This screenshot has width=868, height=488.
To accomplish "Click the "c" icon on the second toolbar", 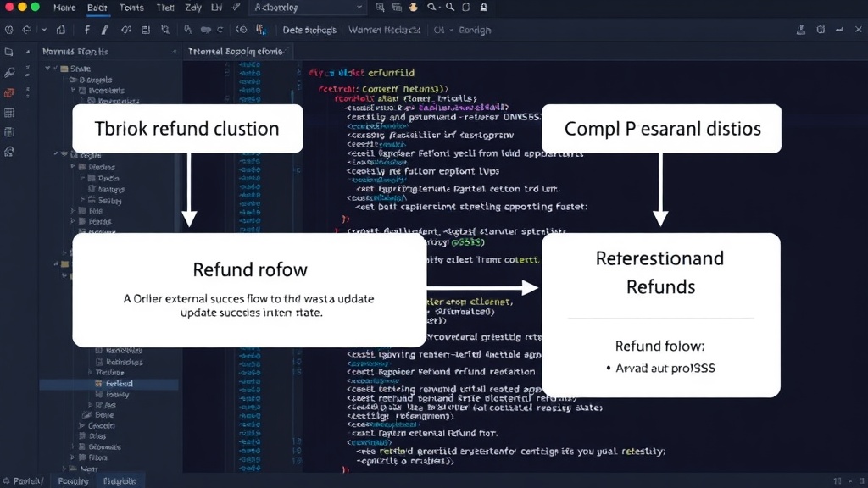I will click(x=220, y=30).
